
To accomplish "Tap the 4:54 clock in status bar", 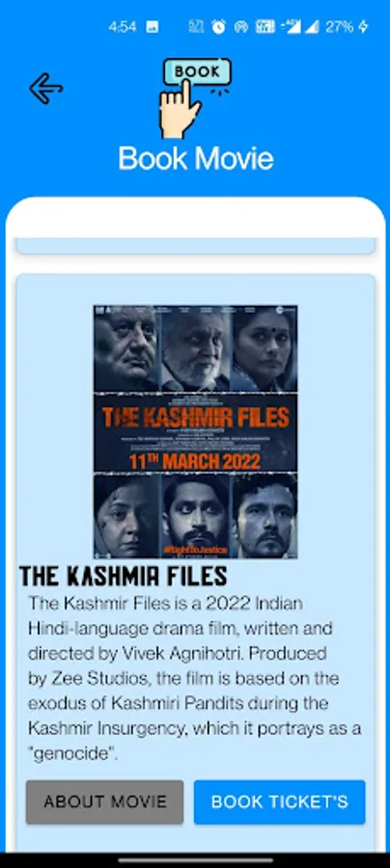I will pyautogui.click(x=123, y=27).
